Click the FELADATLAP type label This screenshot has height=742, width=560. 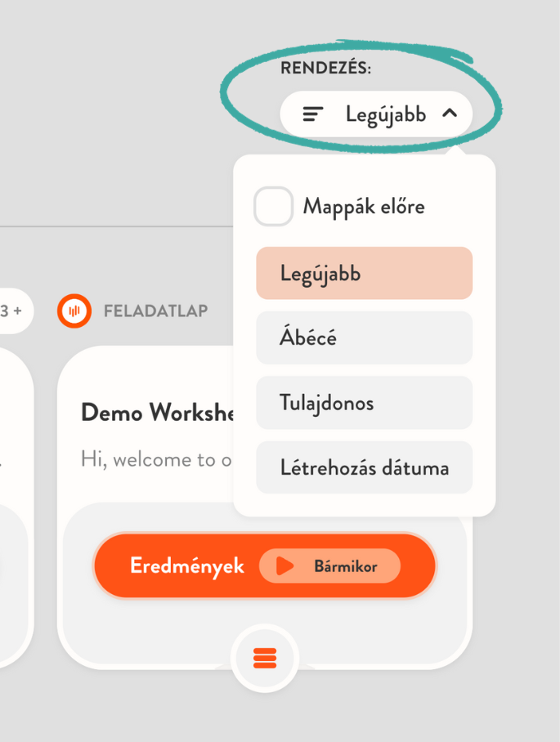point(155,311)
